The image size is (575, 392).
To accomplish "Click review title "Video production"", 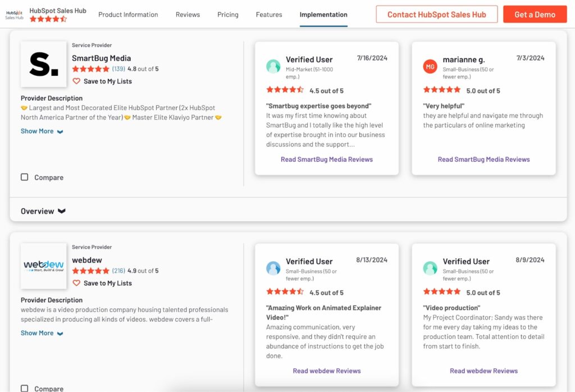I will tap(451, 308).
